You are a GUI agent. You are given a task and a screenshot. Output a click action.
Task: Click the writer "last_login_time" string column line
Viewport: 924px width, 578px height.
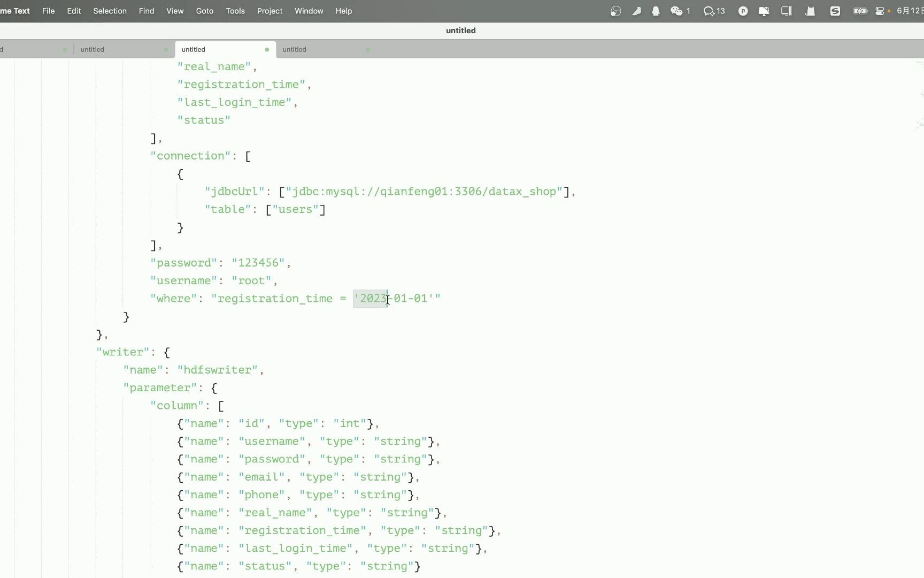(x=332, y=549)
